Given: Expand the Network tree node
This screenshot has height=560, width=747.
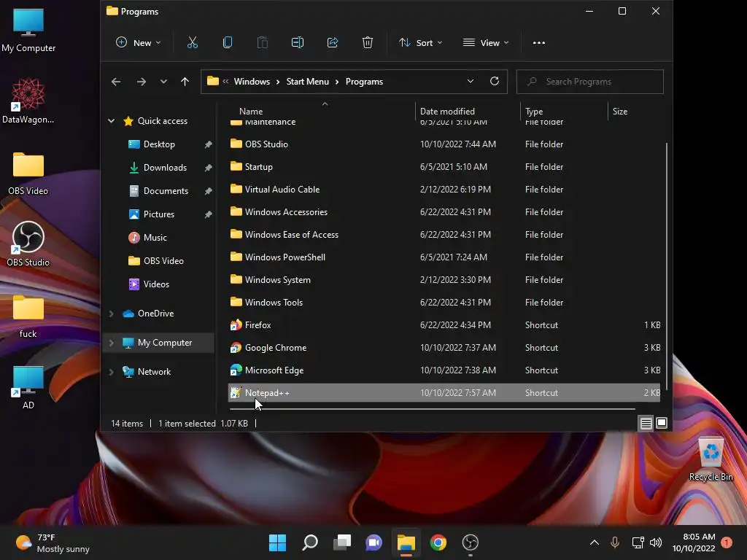Looking at the screenshot, I should (112, 372).
